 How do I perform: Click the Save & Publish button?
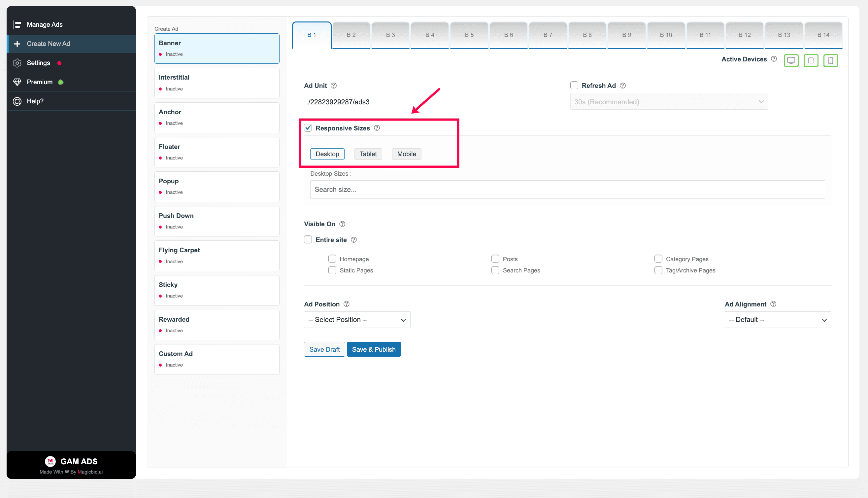click(x=374, y=349)
